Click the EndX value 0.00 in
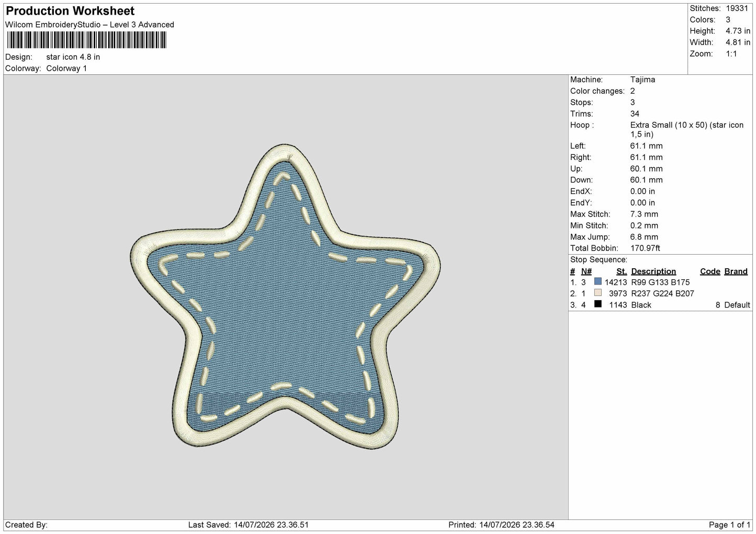756x534 pixels. [x=642, y=191]
